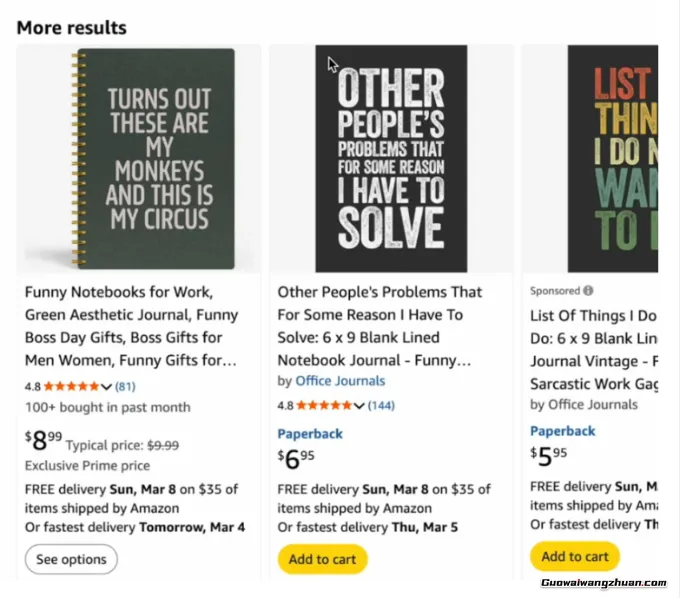Click See options button

click(71, 560)
